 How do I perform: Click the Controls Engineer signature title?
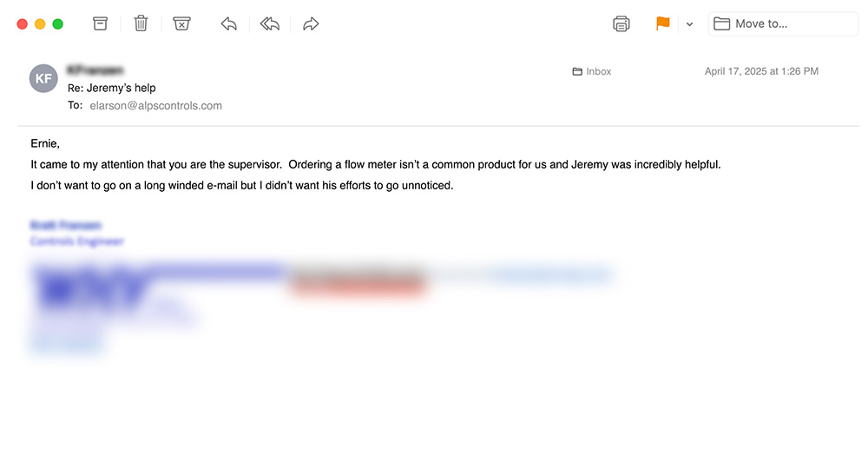point(77,241)
